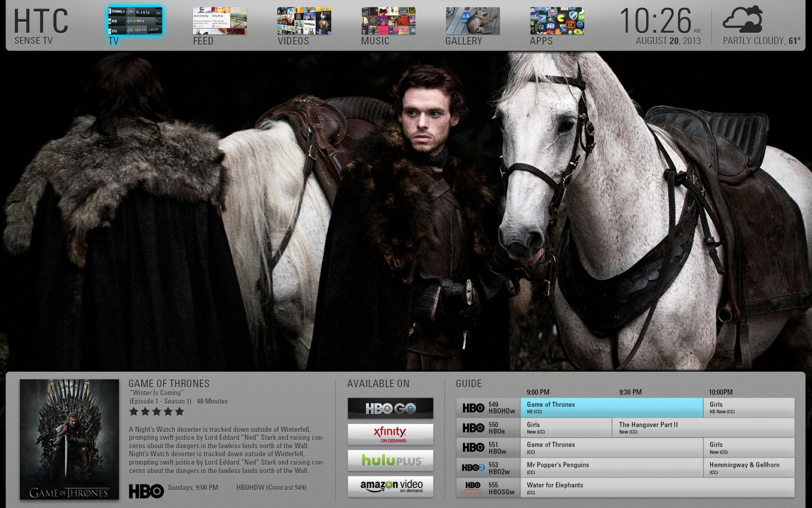Select The Hangover Part II listing
812x508 pixels.
703,428
